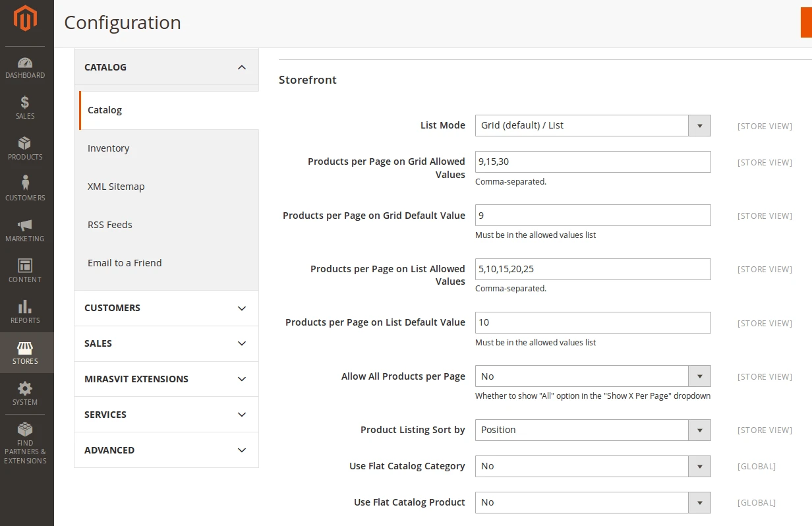The width and height of the screenshot is (812, 526).
Task: Open Find Partners & Extensions
Action: [25, 440]
